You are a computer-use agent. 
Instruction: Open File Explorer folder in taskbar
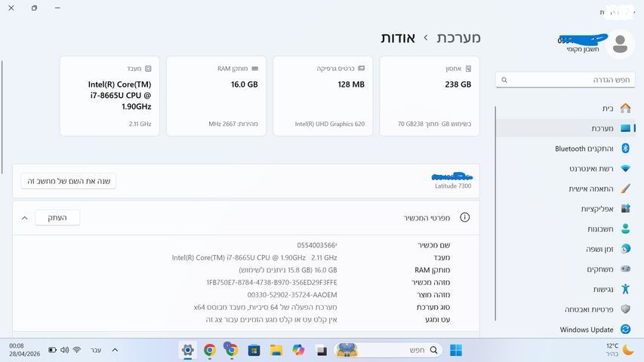276,350
